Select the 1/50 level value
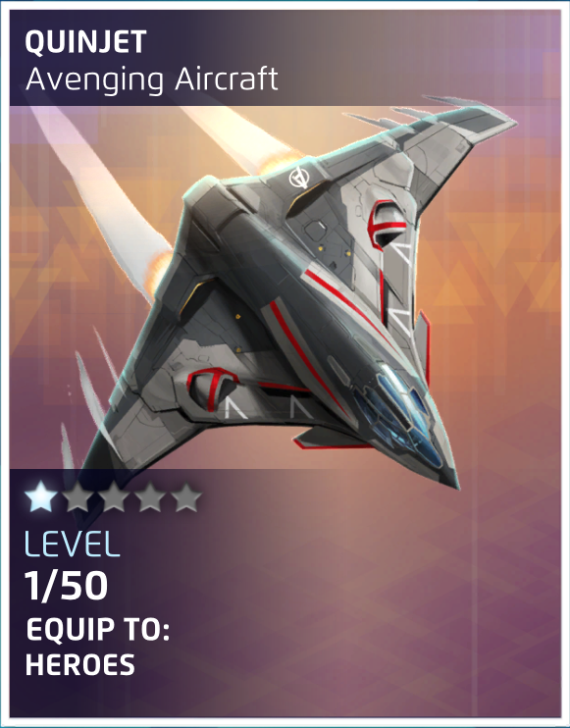 [x=67, y=585]
